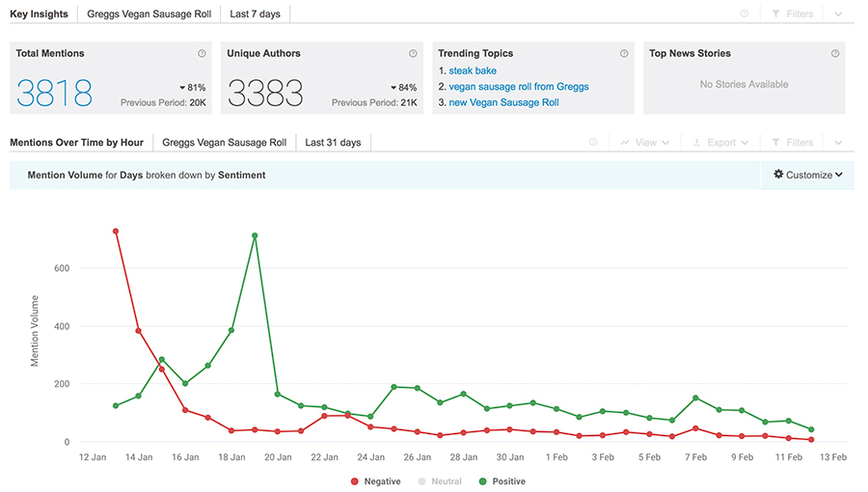Click the clock icon in Key Insights bar
Image resolution: width=868 pixels, height=492 pixels.
click(745, 14)
